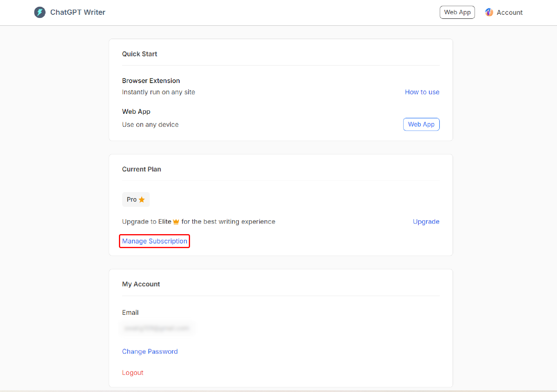Open the How to use link
This screenshot has width=557, height=392.
[422, 92]
